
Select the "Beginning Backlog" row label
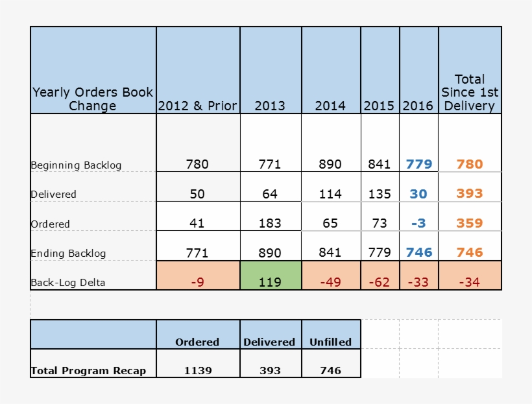point(76,165)
